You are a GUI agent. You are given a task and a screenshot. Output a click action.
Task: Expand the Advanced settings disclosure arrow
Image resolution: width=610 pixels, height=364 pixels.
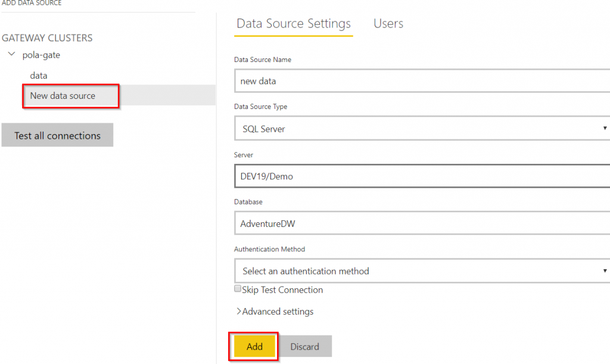[238, 311]
